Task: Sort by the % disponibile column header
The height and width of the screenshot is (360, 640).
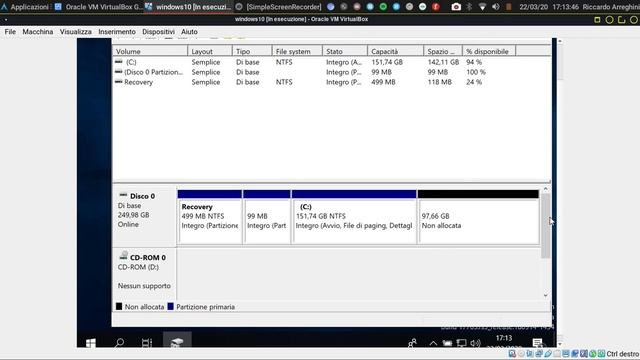Action: (x=489, y=51)
